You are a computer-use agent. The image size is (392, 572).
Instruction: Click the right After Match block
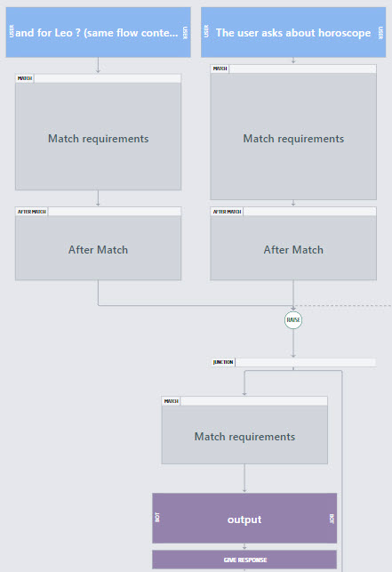click(x=293, y=248)
